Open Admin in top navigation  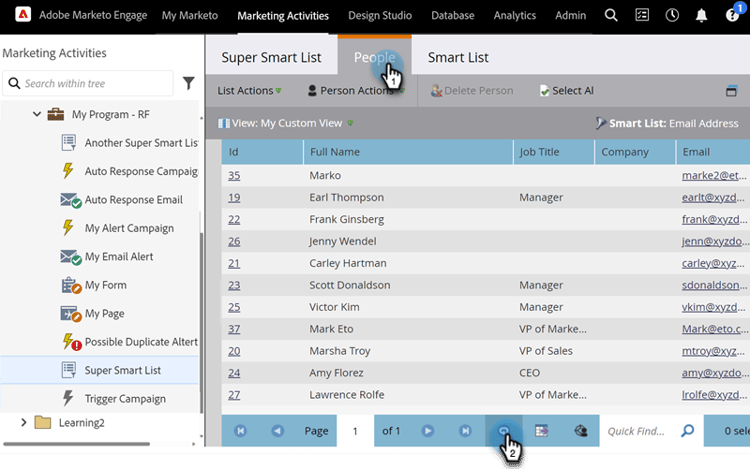[x=570, y=15]
